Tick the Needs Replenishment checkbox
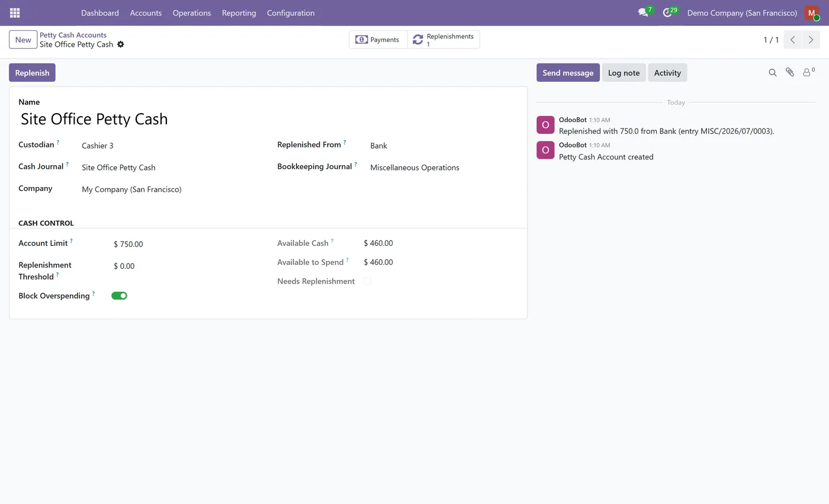 click(367, 281)
